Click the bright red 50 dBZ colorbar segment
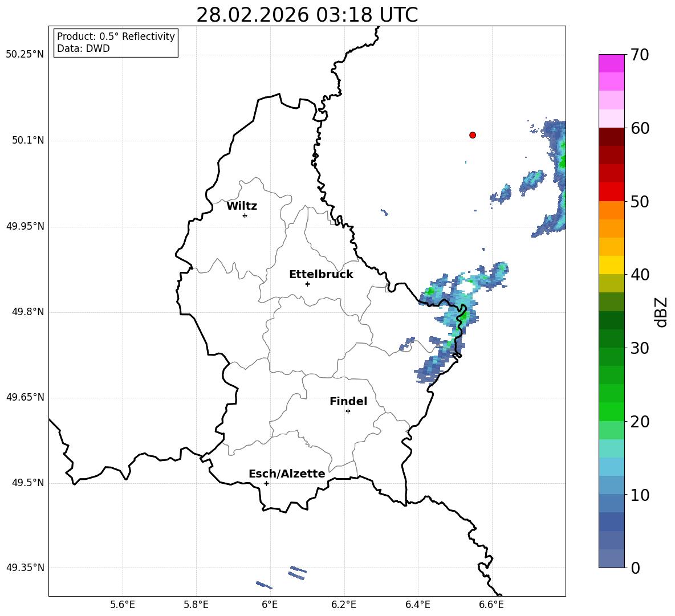 [611, 192]
